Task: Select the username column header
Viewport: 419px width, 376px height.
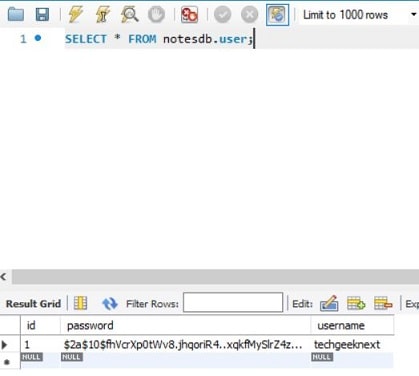Action: 352,325
